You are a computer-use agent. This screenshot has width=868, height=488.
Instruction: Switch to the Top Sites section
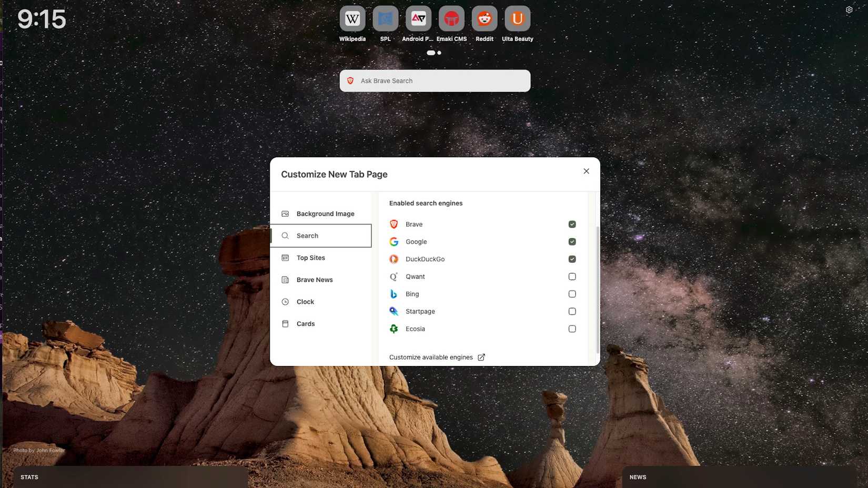pyautogui.click(x=310, y=258)
